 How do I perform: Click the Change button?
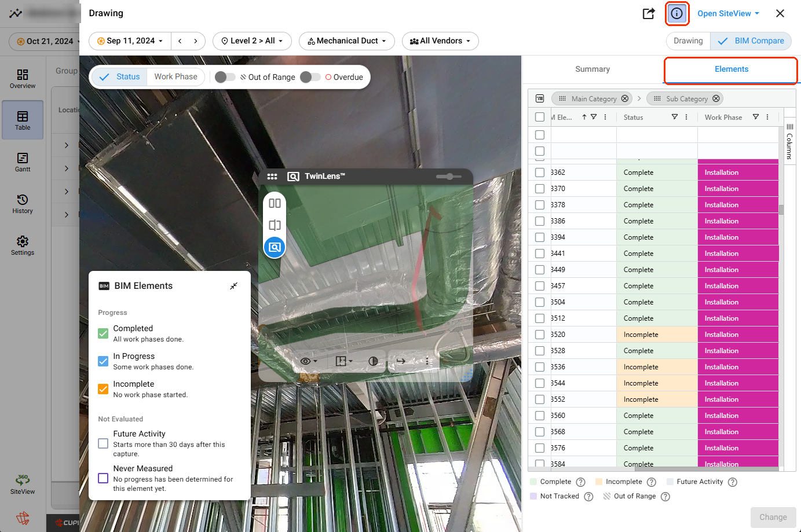click(773, 517)
